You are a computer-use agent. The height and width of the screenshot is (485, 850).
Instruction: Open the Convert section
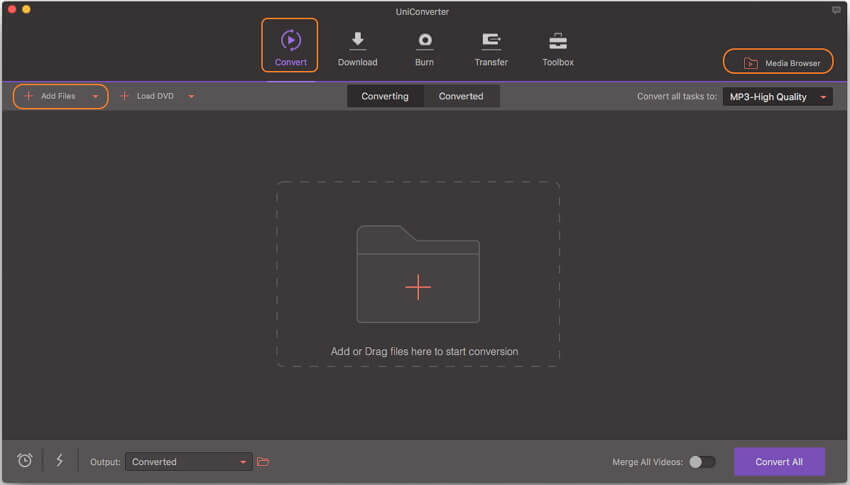click(290, 47)
